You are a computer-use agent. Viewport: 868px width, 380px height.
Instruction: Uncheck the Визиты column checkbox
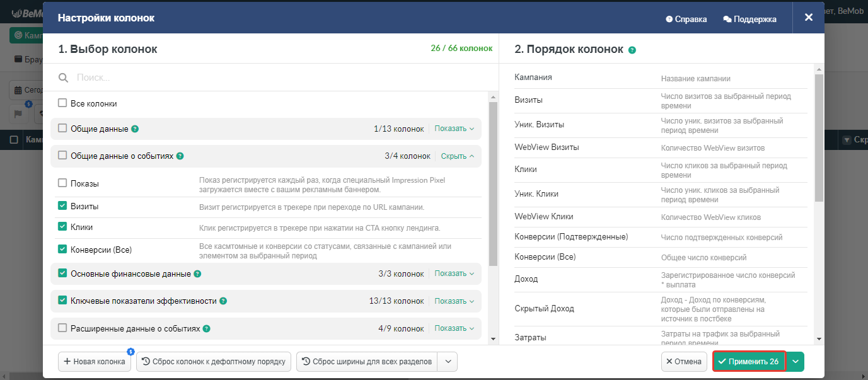click(62, 205)
